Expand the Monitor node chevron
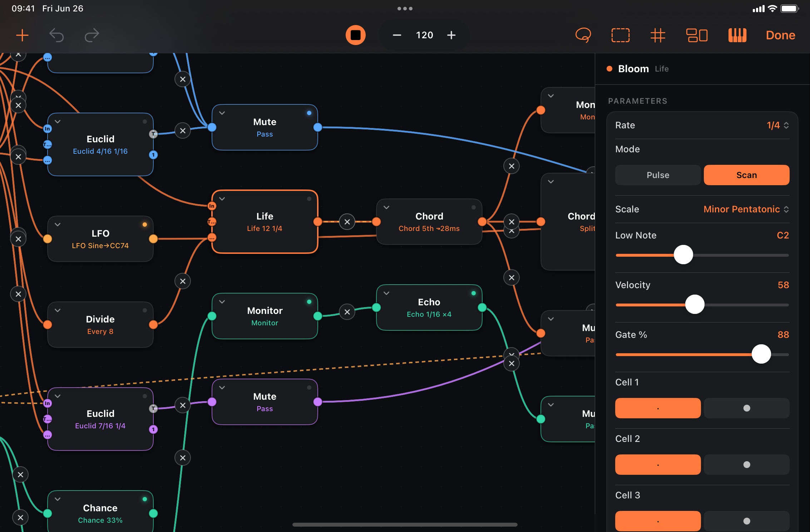 (x=222, y=302)
